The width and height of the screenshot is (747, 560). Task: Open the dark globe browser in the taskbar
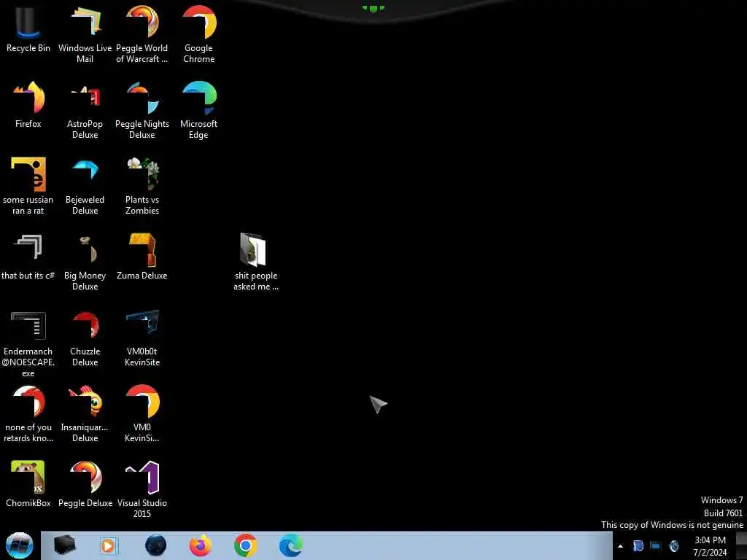(156, 545)
